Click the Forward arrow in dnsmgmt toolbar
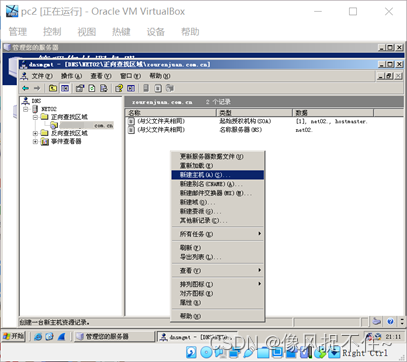Viewport: 407px width, 362px height. tap(37, 88)
